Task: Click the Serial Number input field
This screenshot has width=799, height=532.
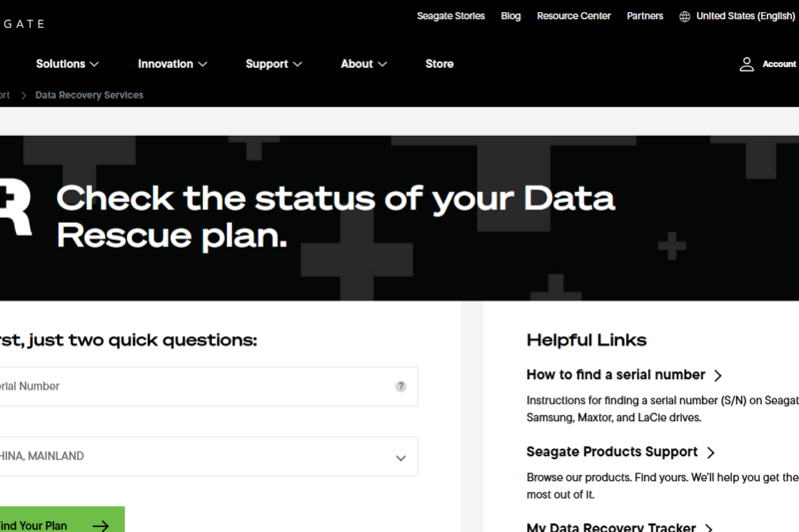Action: coord(209,386)
